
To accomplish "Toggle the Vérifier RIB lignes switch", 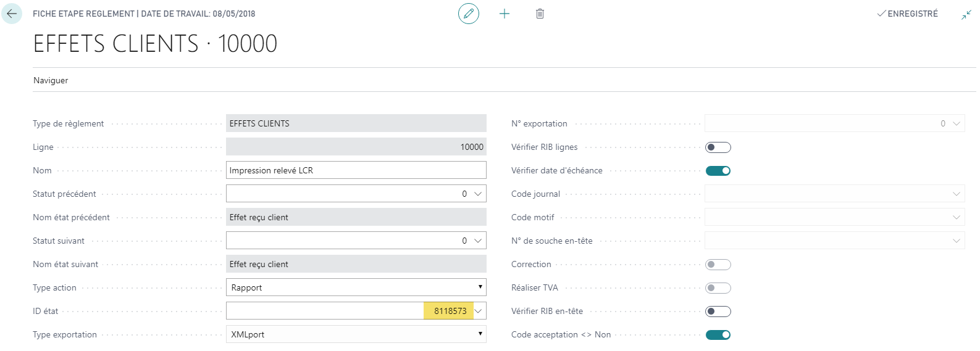I will 718,147.
